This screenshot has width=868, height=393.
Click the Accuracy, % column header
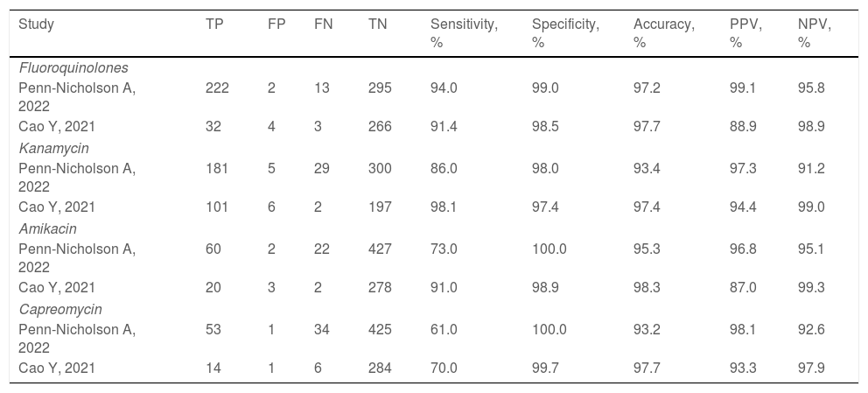point(663,32)
